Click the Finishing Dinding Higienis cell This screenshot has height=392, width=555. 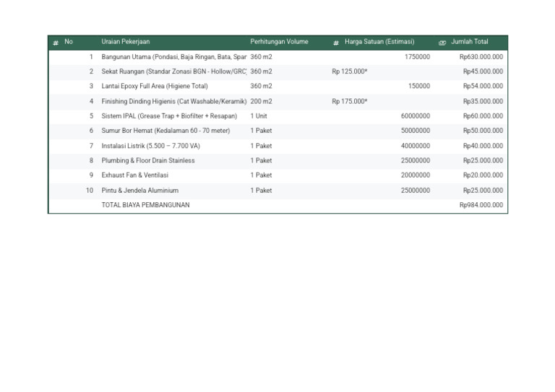[173, 102]
